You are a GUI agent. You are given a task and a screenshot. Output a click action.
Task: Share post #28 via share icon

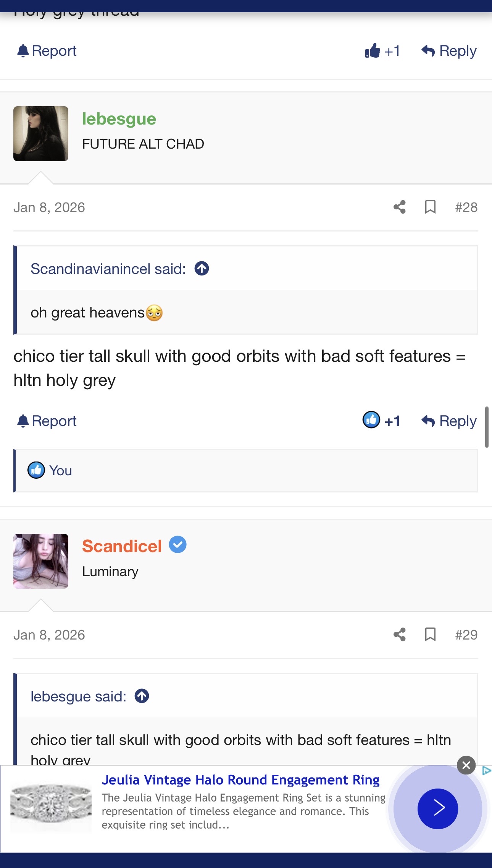tap(399, 207)
